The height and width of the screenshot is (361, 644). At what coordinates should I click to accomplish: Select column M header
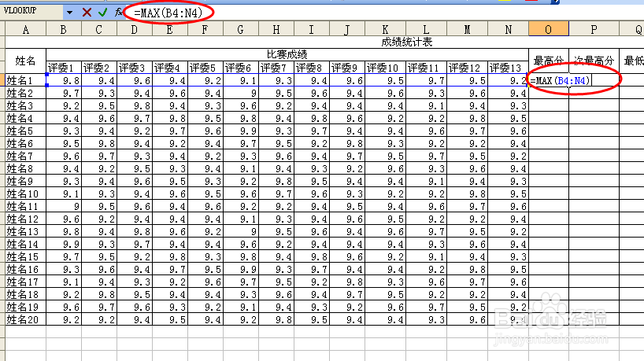click(467, 29)
